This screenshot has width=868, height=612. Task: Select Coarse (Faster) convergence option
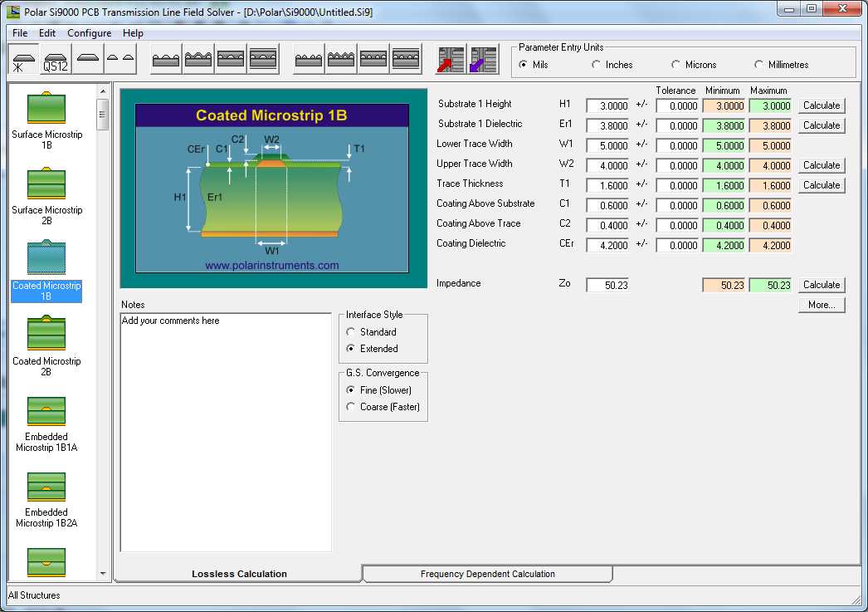tap(383, 407)
